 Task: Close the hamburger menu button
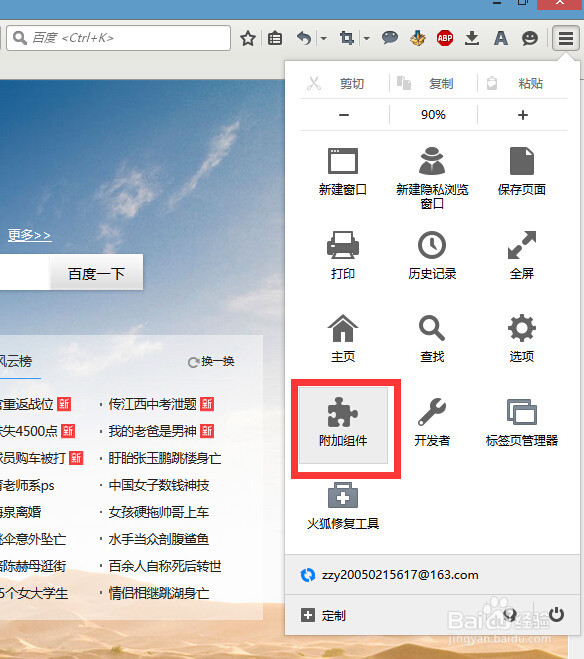pos(566,38)
